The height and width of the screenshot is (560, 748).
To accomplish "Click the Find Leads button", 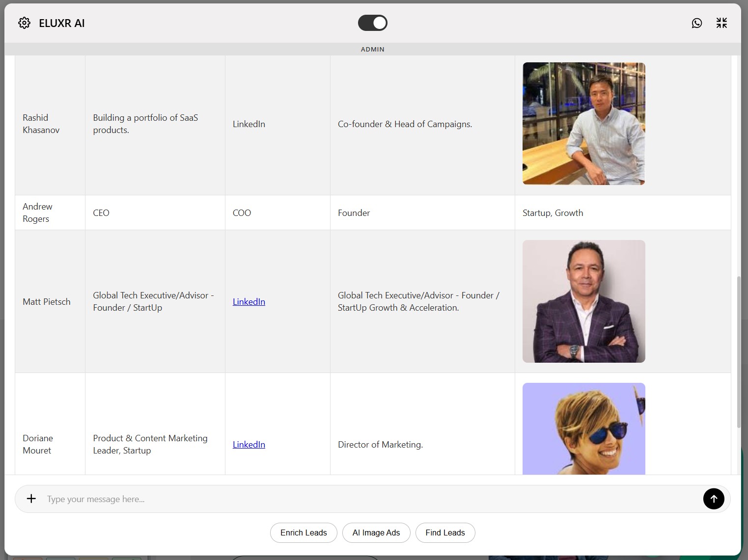I will (x=444, y=533).
